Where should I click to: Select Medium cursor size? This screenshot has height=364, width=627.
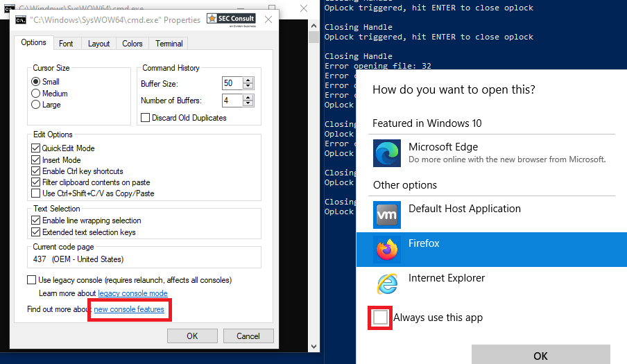click(36, 94)
